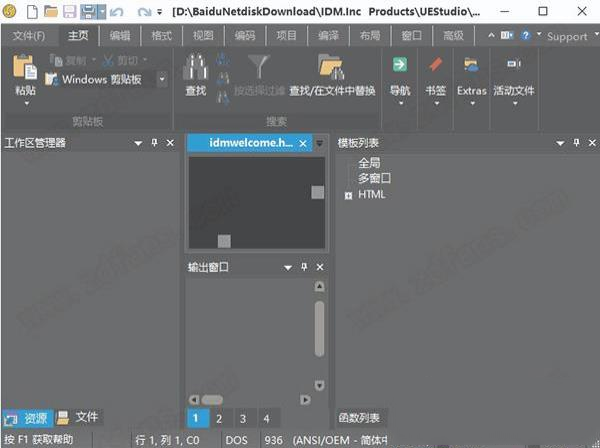Screen dimensions: 600x448
Task: Open the document tab list dropdown arrow
Action: click(x=319, y=143)
